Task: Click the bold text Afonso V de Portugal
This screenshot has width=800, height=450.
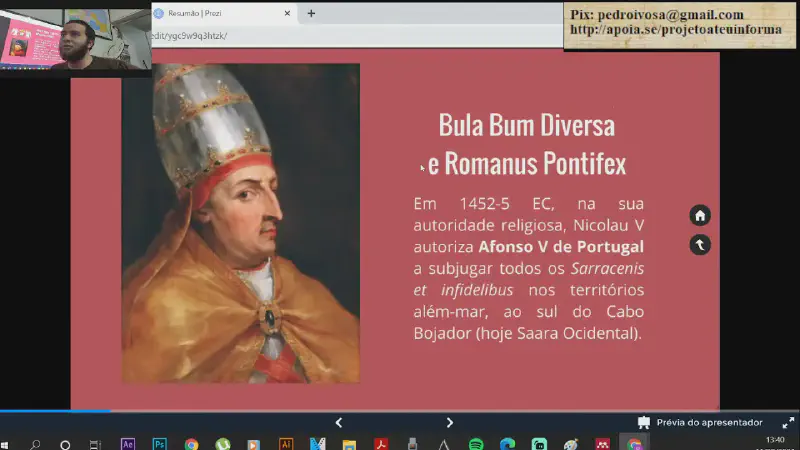Action: pos(561,247)
